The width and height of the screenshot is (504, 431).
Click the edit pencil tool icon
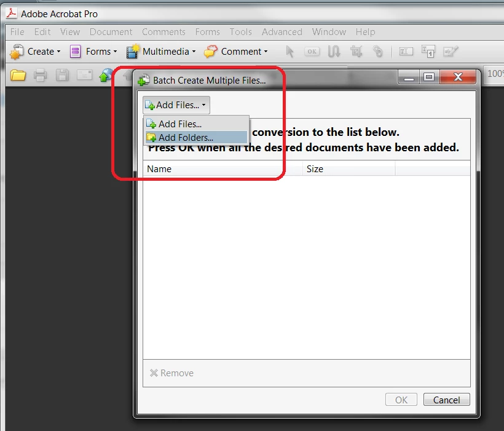tap(451, 52)
